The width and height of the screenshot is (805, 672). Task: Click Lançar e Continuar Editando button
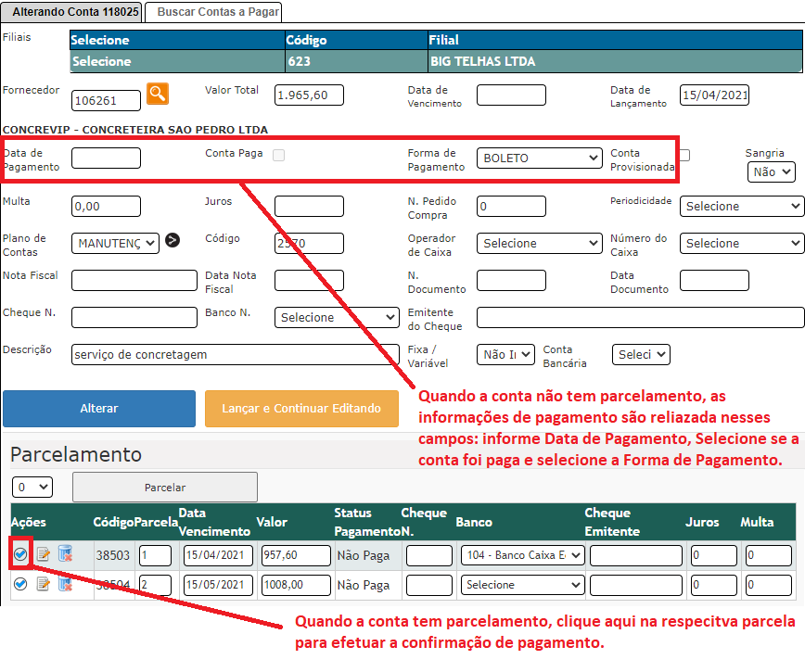pos(301,409)
